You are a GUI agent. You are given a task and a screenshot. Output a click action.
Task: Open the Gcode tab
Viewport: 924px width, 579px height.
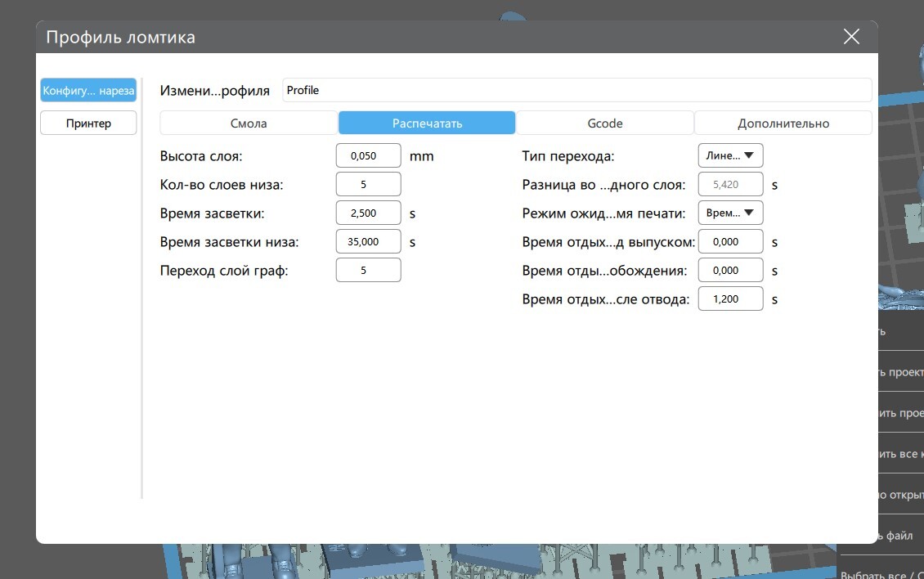(605, 123)
